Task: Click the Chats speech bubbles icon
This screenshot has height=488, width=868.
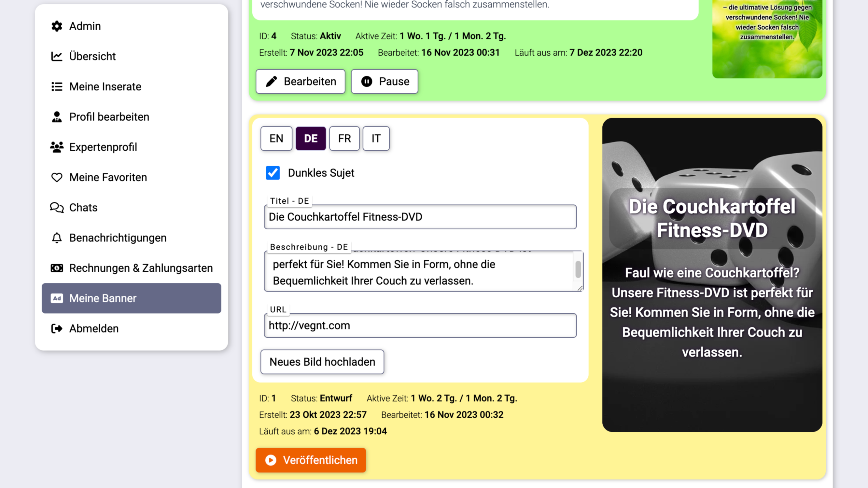Action: [57, 208]
